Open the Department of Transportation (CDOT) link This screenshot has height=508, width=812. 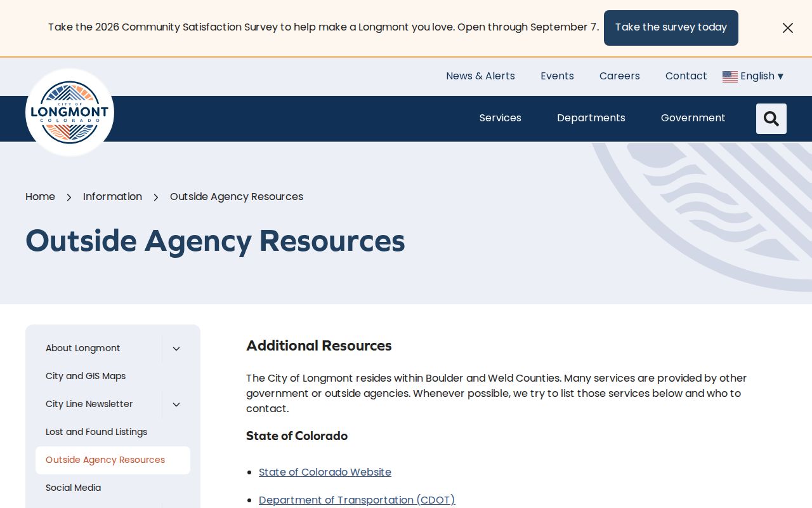357,500
